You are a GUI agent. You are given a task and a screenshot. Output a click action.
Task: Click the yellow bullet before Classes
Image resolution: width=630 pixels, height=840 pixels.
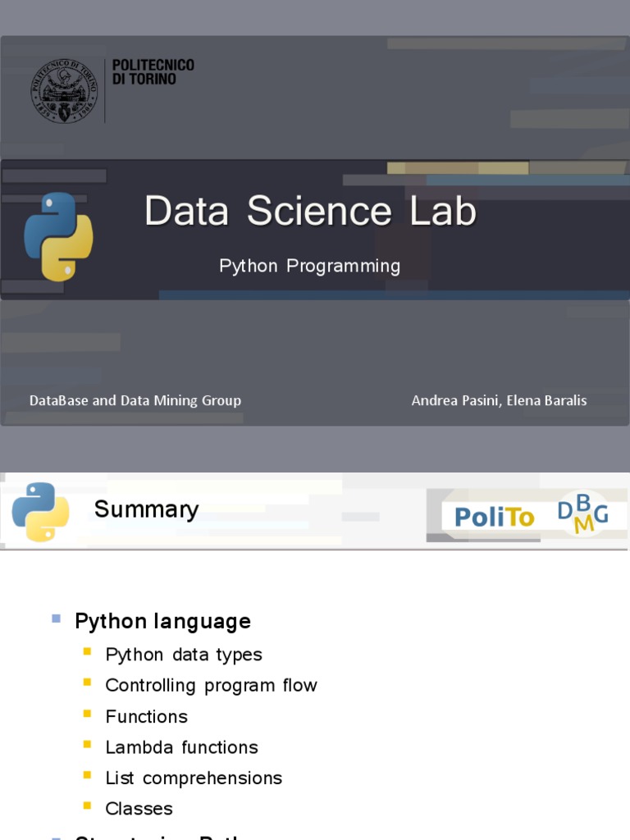coord(88,806)
